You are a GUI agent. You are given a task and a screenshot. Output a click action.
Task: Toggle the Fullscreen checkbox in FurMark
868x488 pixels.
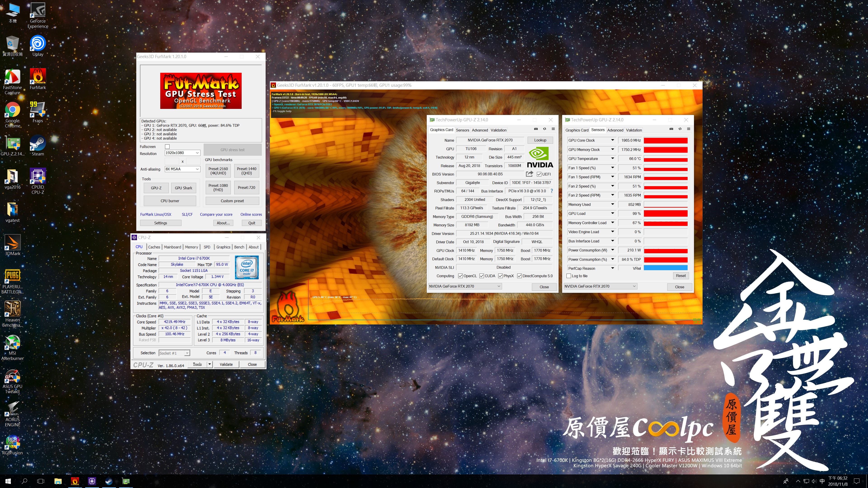tap(167, 146)
